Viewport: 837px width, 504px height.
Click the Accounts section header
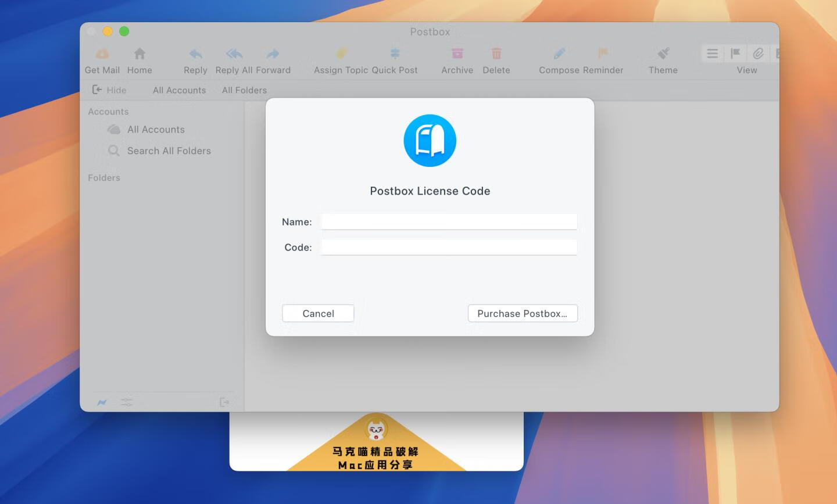point(109,112)
